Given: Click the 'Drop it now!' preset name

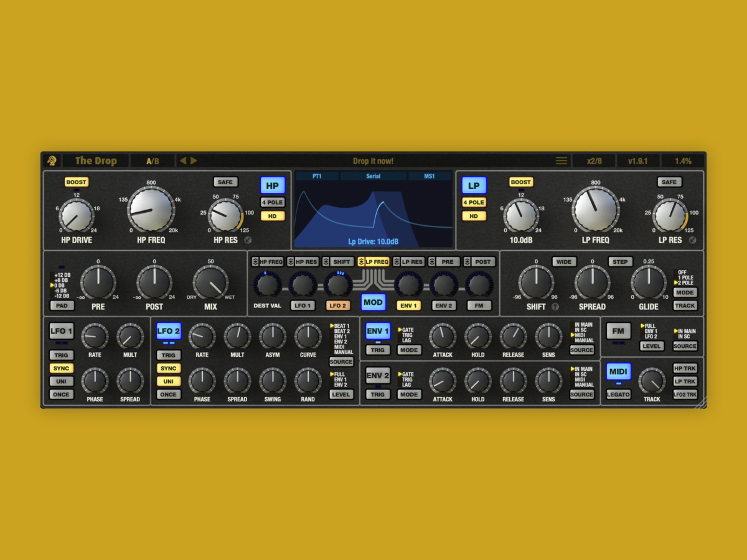Looking at the screenshot, I should point(373,161).
